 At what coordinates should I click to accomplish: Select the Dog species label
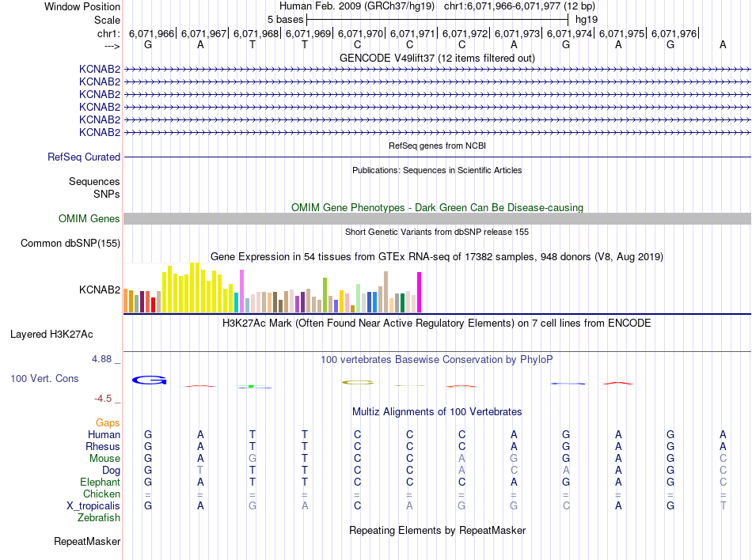[112, 471]
